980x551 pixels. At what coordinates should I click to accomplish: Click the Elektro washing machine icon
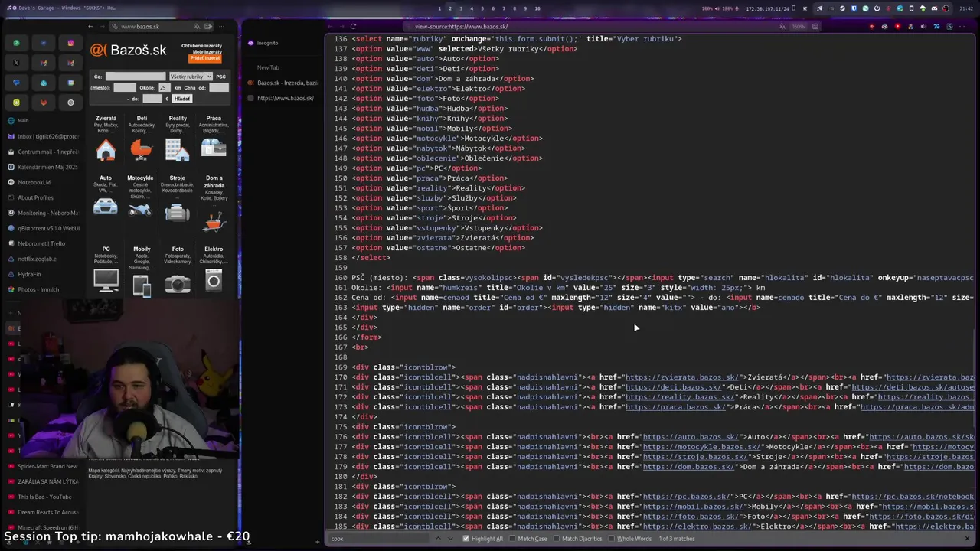coord(214,281)
